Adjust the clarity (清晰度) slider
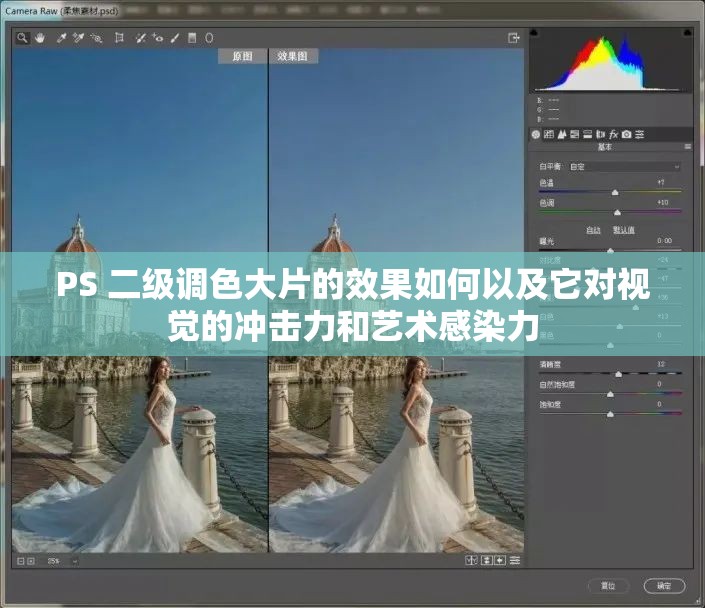Viewport: 705px width, 608px height. point(619,374)
